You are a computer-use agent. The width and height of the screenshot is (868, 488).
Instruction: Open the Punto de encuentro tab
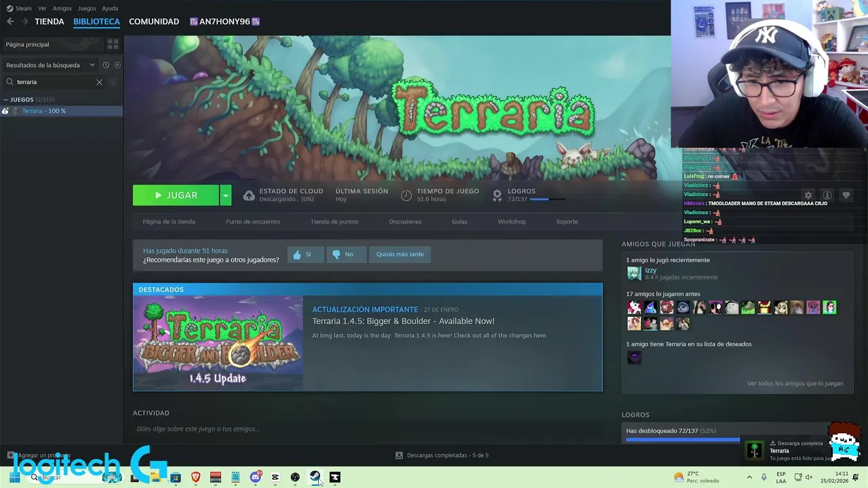tap(253, 222)
